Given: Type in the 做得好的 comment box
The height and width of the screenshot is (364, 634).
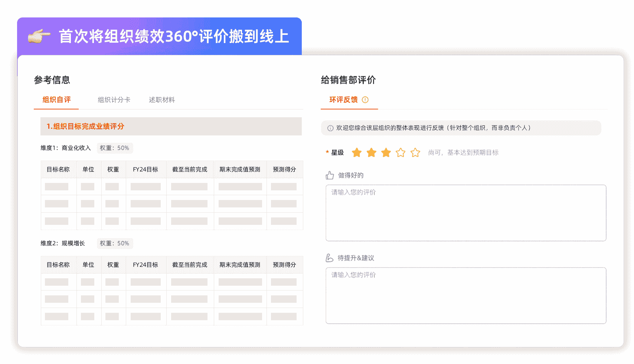Looking at the screenshot, I should tap(466, 213).
